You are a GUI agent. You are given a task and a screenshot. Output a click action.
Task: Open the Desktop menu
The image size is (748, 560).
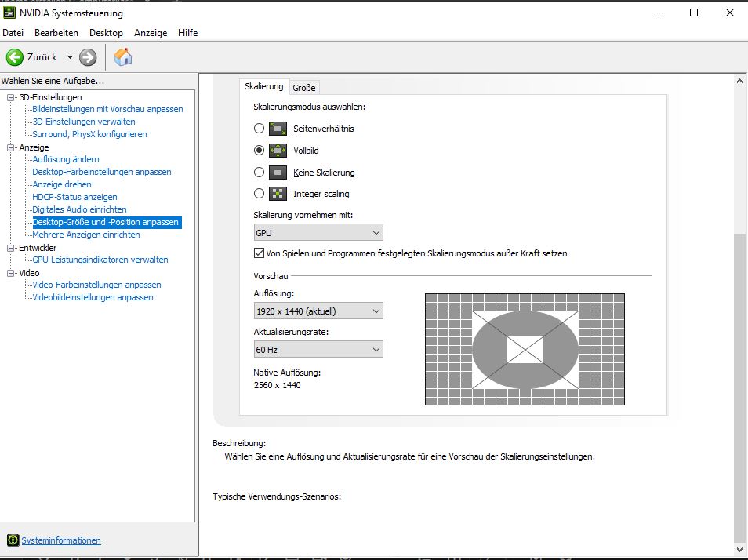pos(106,33)
